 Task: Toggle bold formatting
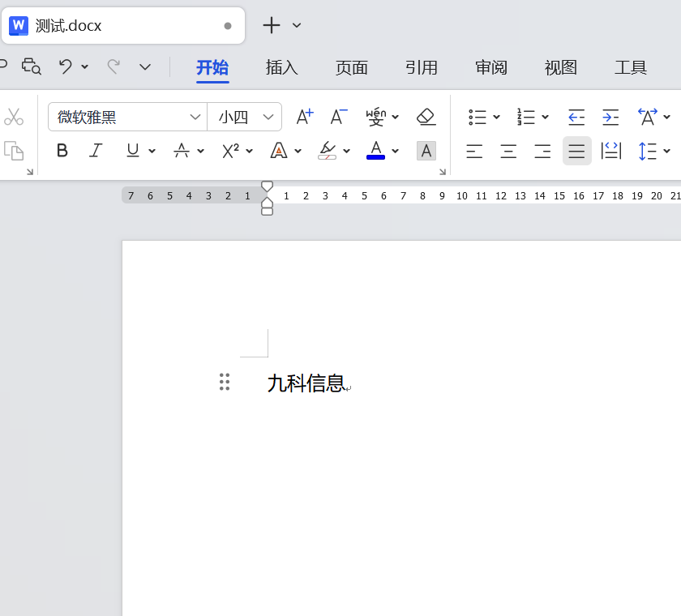(62, 151)
